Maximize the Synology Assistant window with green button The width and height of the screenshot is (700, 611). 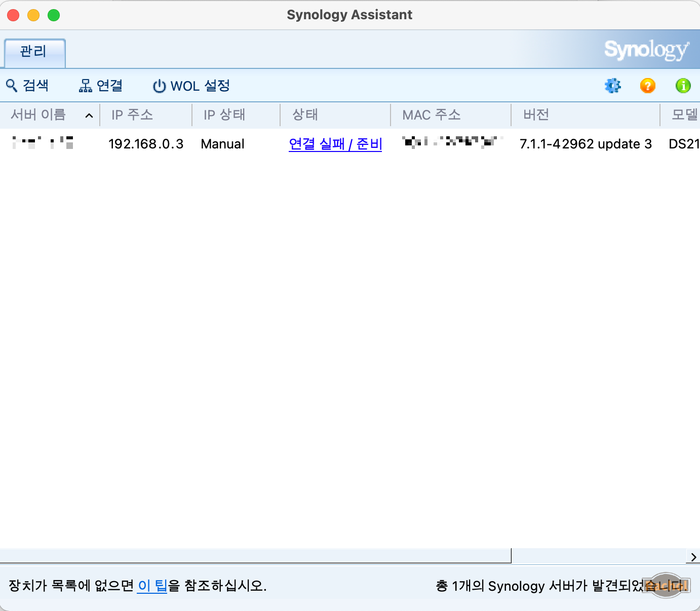point(54,15)
